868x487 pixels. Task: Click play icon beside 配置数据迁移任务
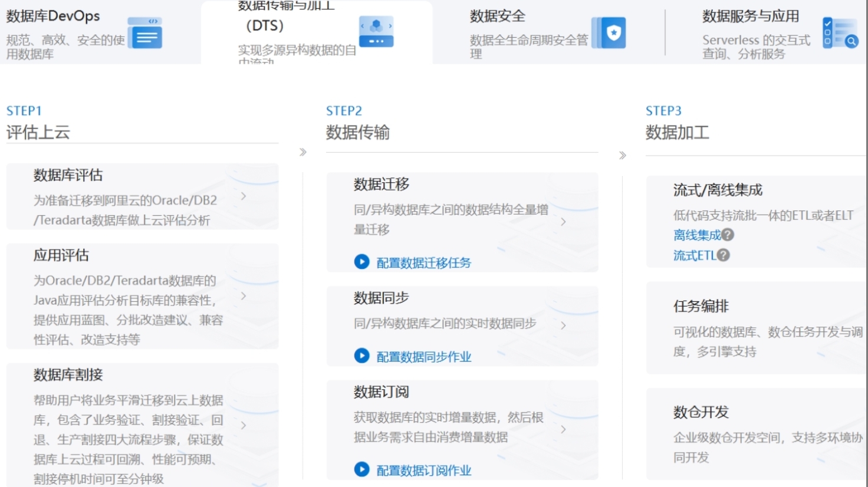pos(361,261)
